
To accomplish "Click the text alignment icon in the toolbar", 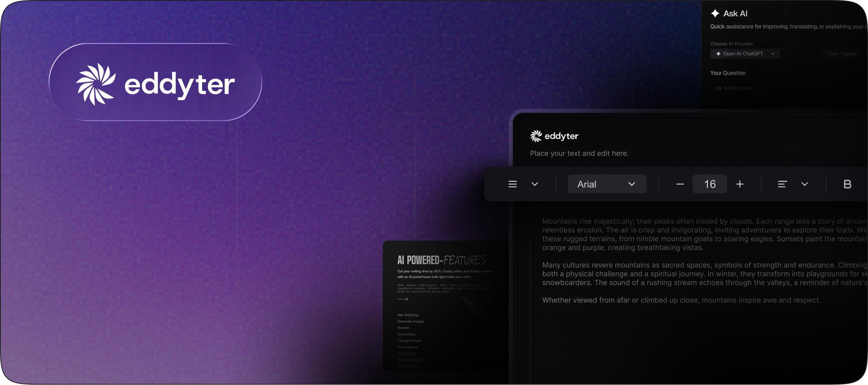I will tap(782, 184).
